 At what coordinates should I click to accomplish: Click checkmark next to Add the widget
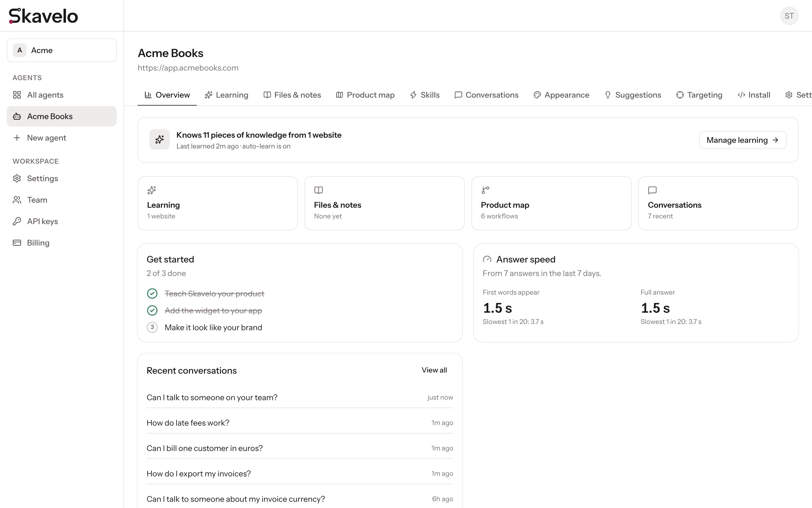tap(152, 310)
